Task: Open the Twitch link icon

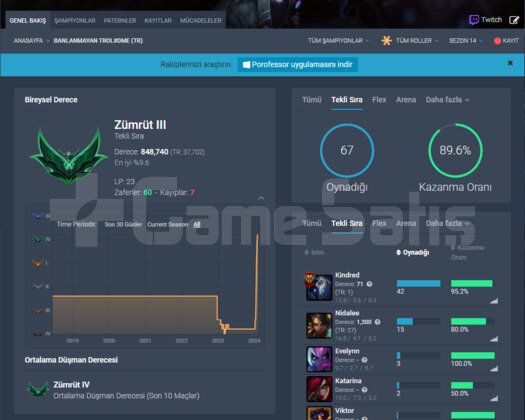Action: (474, 20)
